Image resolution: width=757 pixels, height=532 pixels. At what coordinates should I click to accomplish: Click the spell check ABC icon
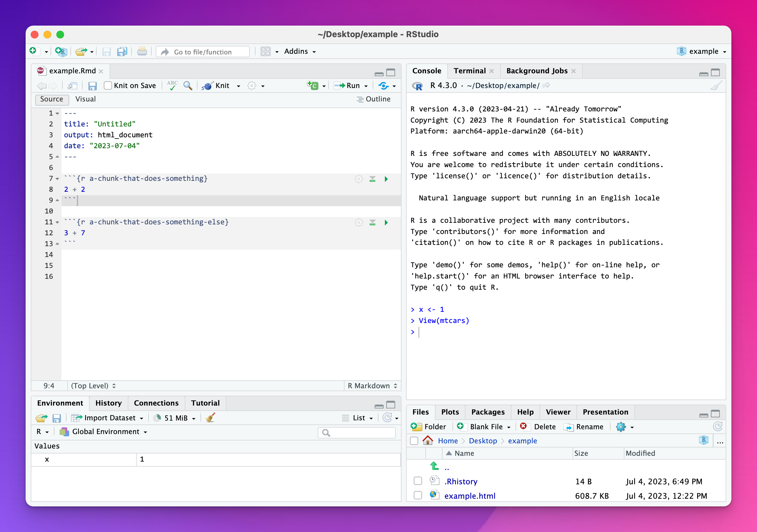172,86
